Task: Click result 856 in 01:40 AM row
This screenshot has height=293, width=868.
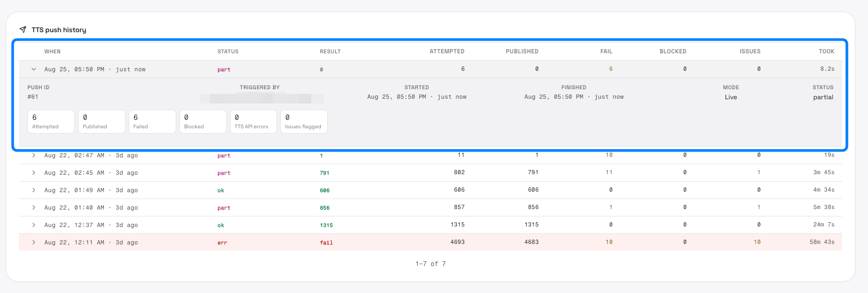Action: coord(325,208)
